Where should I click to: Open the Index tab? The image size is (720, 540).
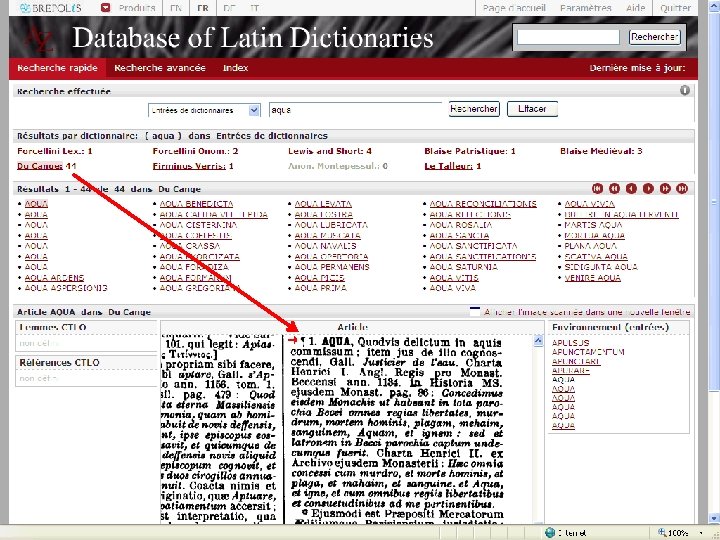coord(236,68)
